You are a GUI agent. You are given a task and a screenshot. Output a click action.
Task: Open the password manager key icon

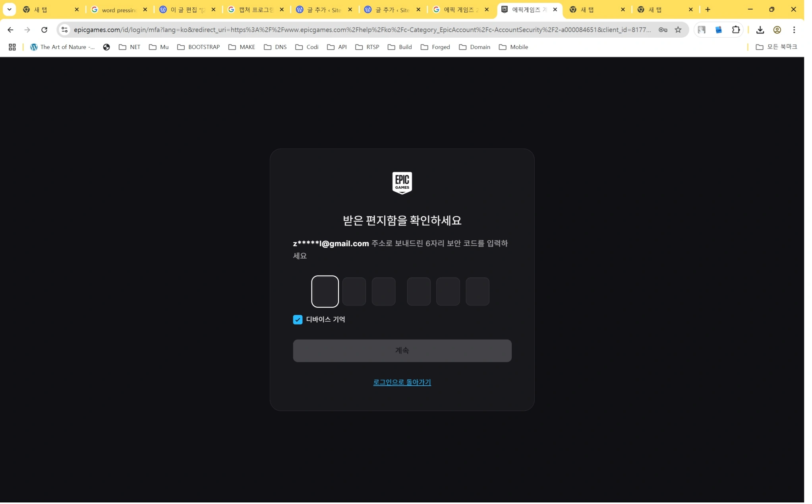(663, 29)
